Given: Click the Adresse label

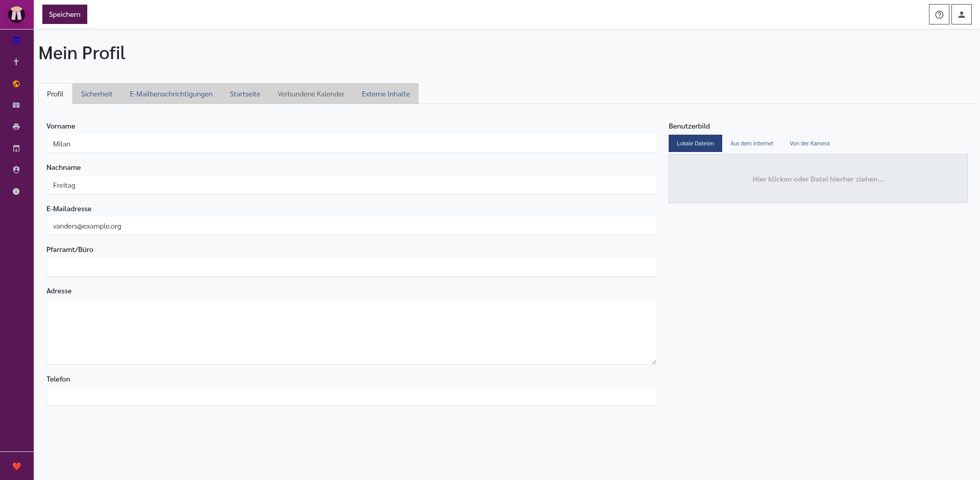Looking at the screenshot, I should click(59, 291).
